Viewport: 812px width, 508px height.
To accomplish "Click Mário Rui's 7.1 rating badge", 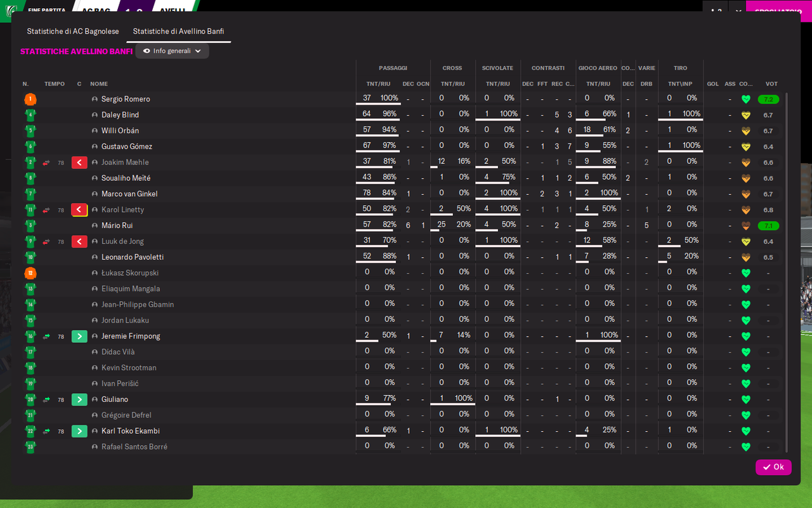I will pos(768,225).
